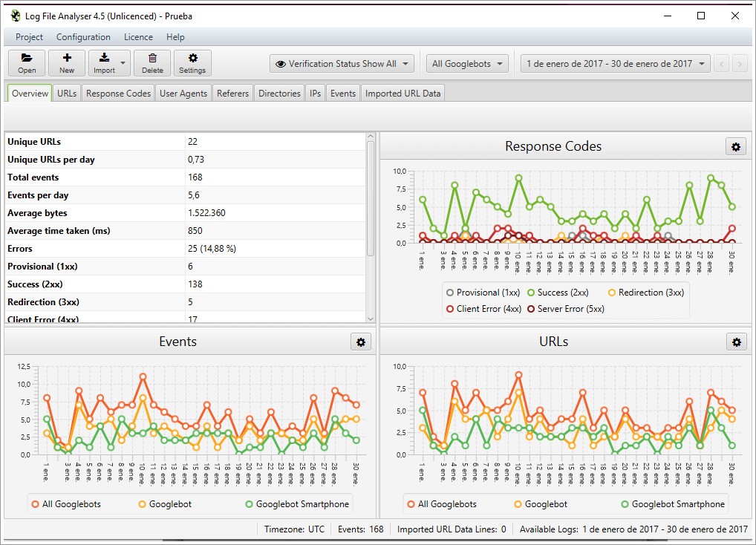756x545 pixels.
Task: Open the Configuration menu
Action: pyautogui.click(x=83, y=36)
